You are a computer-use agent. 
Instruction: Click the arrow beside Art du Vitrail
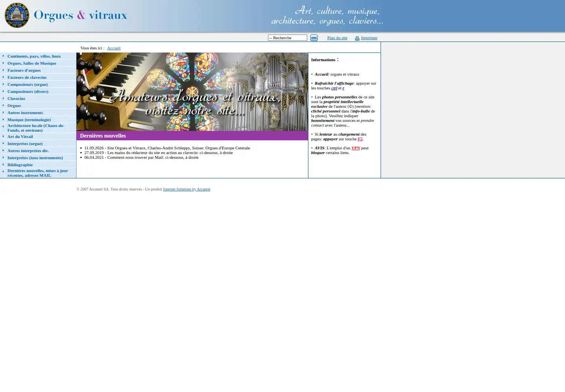click(3, 136)
